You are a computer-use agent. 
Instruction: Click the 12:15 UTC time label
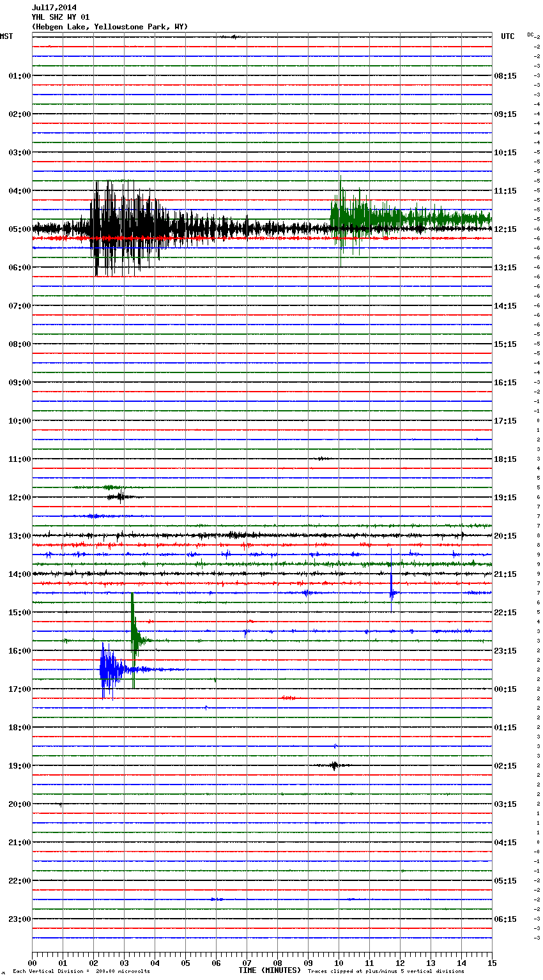[505, 229]
